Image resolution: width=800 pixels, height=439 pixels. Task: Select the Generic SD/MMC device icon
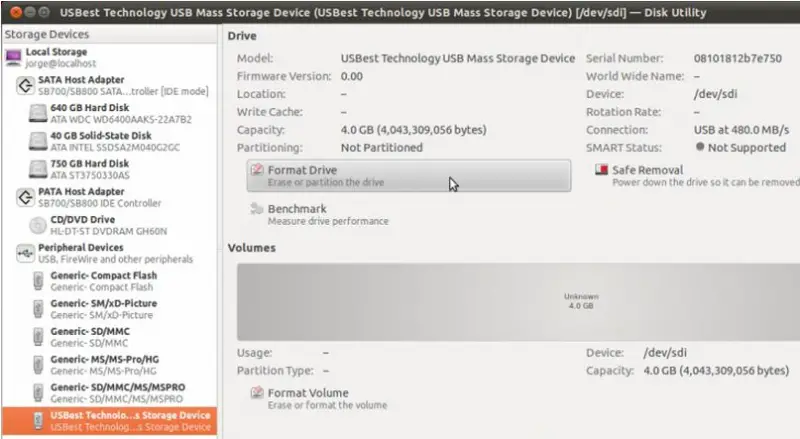coord(38,337)
